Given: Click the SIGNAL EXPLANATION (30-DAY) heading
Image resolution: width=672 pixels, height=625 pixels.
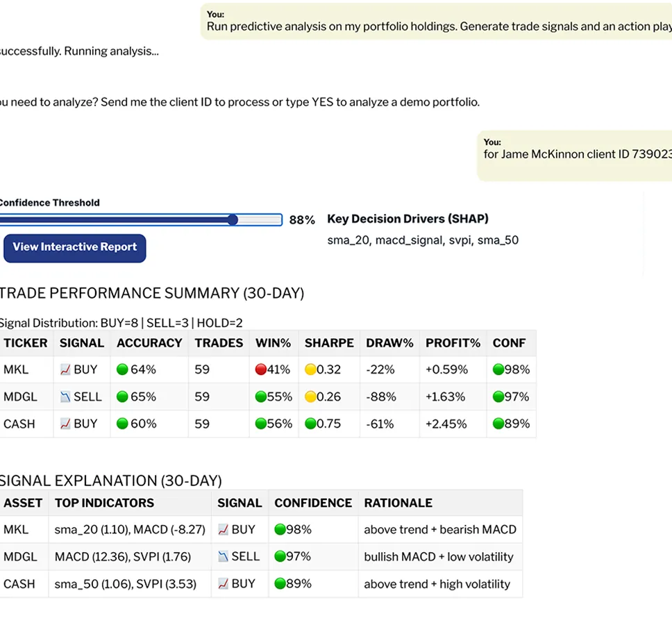Looking at the screenshot, I should [110, 481].
